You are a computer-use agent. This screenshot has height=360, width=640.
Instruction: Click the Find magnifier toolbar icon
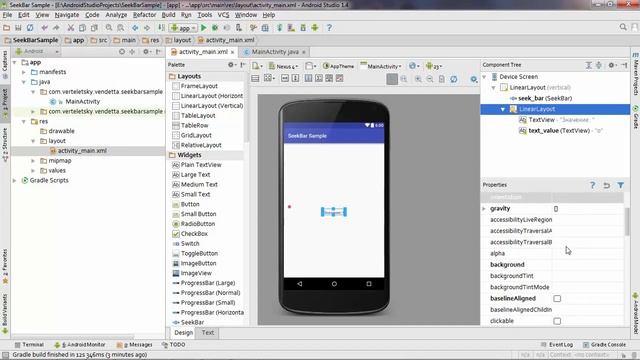click(109, 28)
